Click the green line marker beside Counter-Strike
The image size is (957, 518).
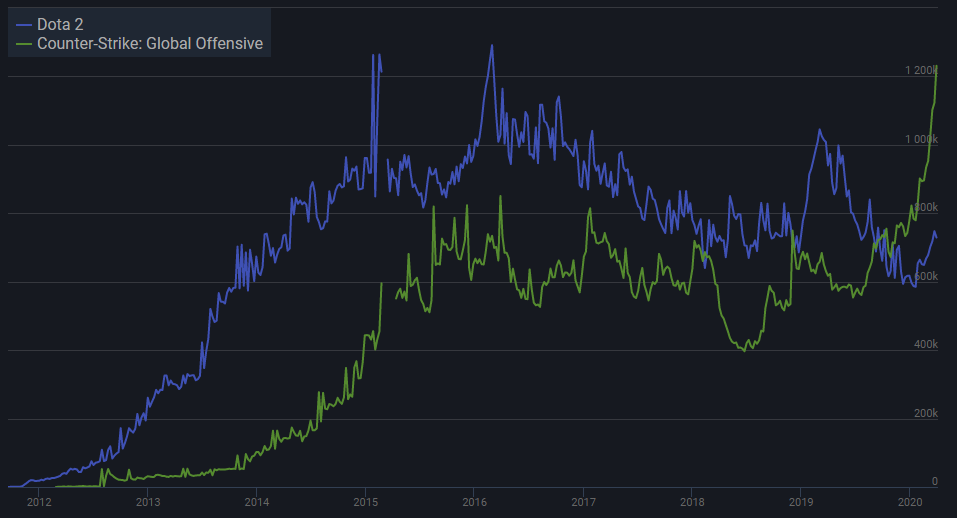click(x=24, y=44)
